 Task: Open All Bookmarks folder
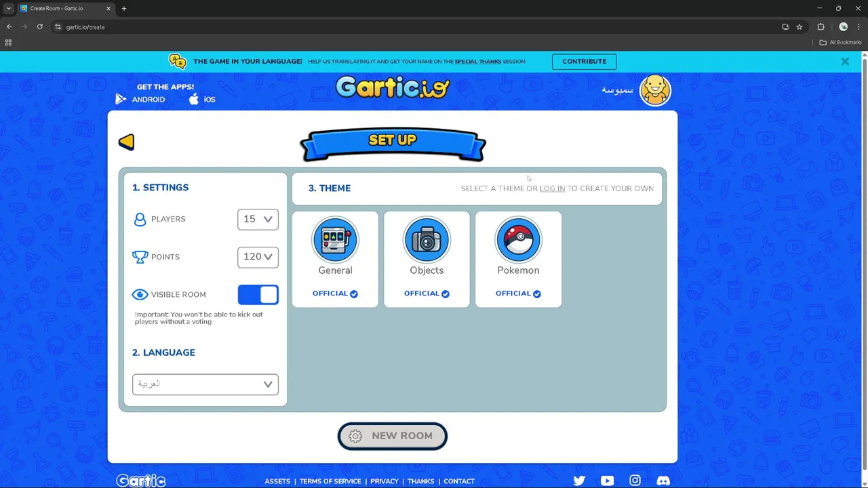(x=840, y=43)
